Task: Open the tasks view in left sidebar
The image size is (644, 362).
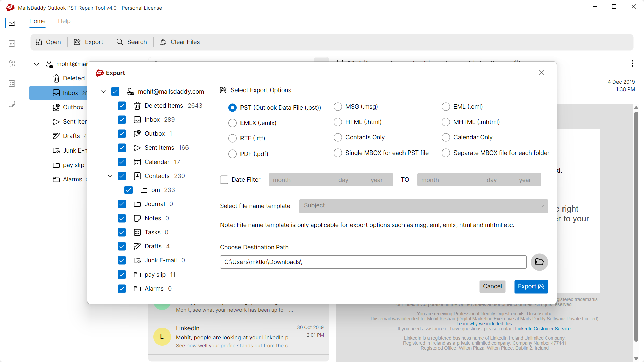Action: pyautogui.click(x=12, y=83)
